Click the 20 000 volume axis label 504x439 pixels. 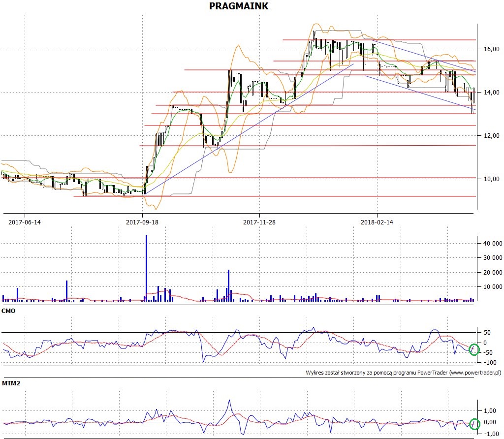point(492,273)
